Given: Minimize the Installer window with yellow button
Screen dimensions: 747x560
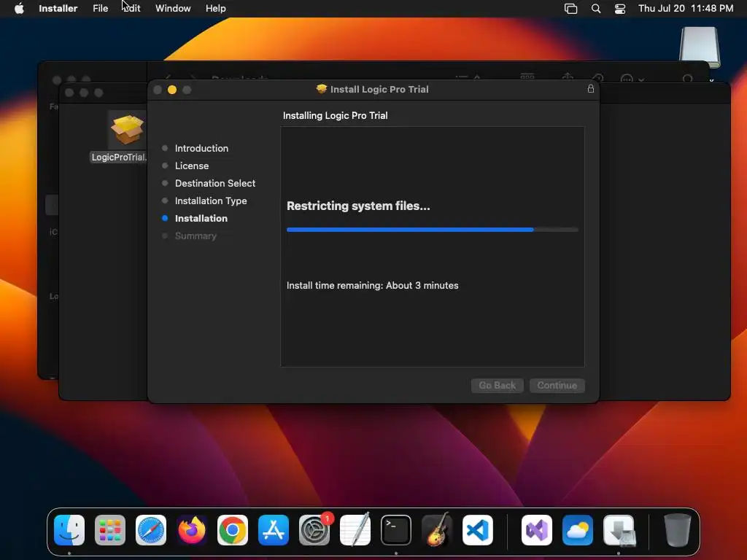Looking at the screenshot, I should point(172,90).
